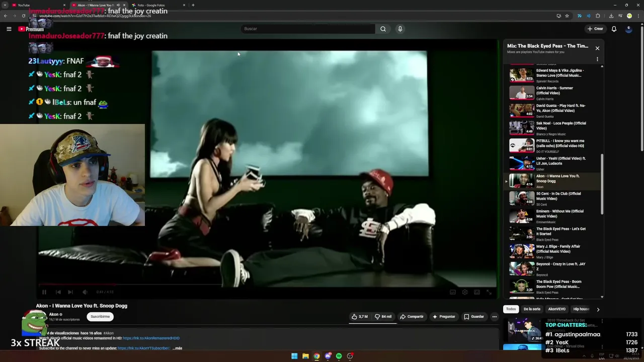Enter fullscreen video mode
The height and width of the screenshot is (362, 644).
(x=489, y=292)
